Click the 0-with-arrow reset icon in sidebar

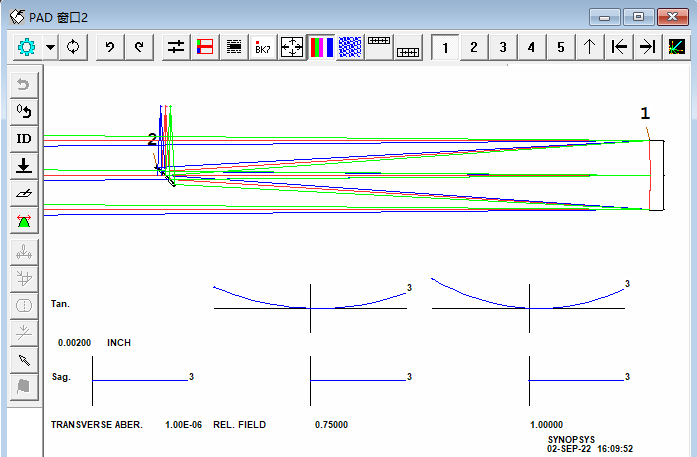pos(24,111)
